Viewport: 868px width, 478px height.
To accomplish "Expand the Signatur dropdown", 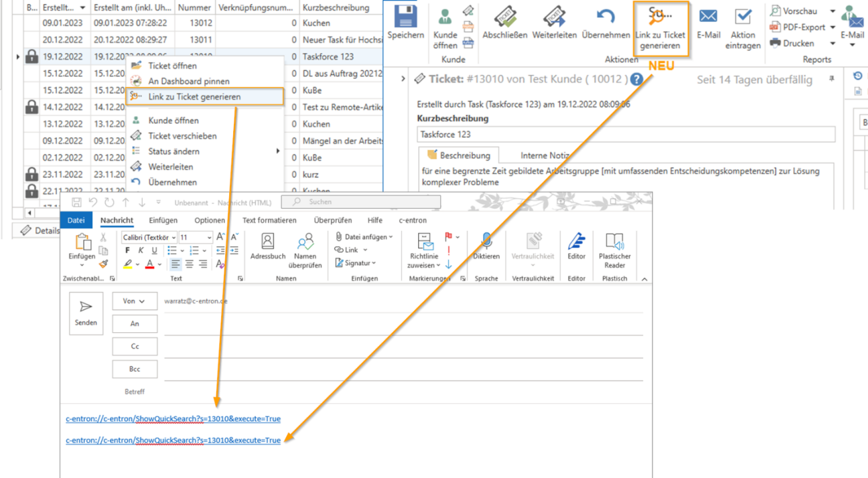I will [360, 263].
